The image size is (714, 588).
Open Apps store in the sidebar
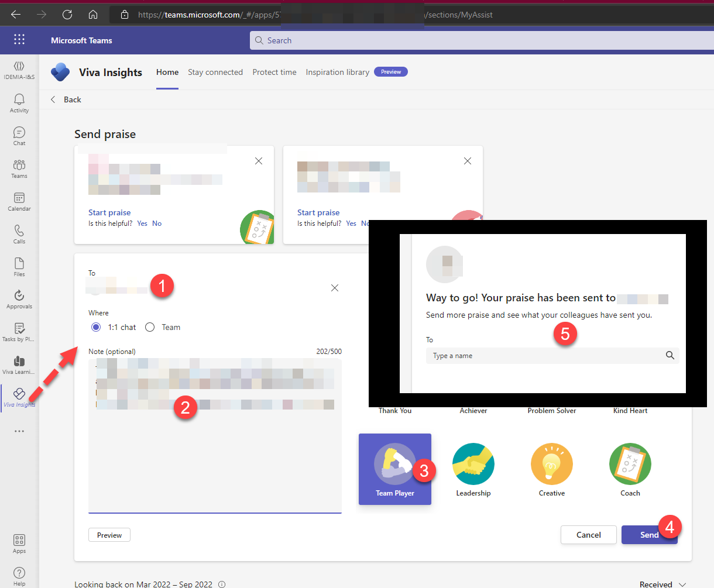point(19,544)
